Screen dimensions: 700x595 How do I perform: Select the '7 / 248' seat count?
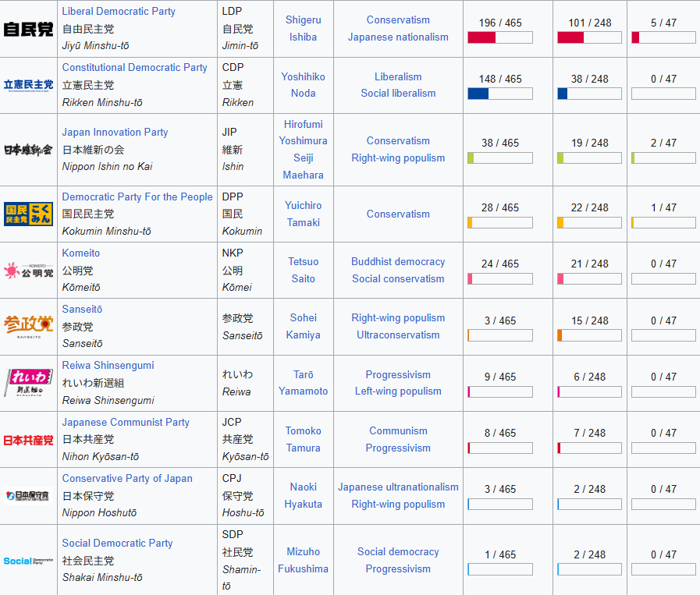(x=590, y=433)
